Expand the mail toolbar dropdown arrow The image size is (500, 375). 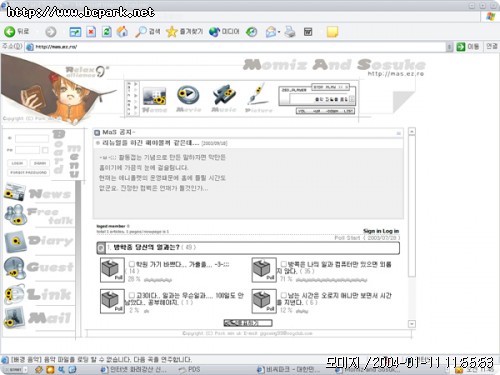point(279,32)
